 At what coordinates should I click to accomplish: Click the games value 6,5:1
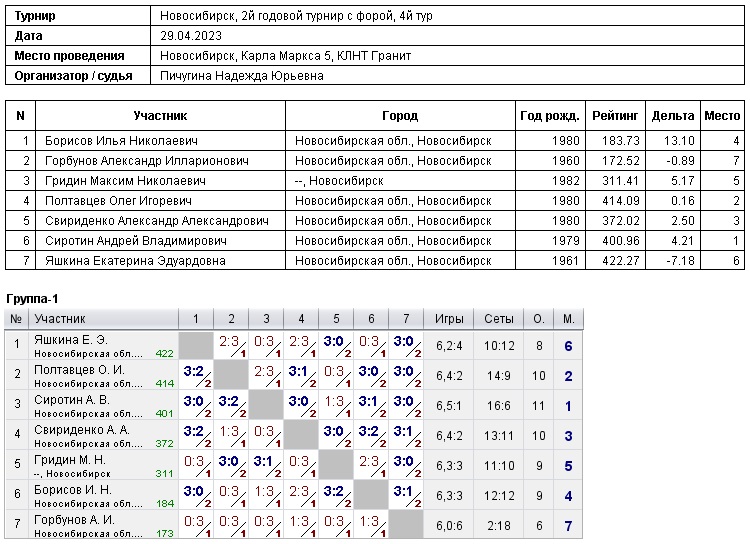[449, 406]
